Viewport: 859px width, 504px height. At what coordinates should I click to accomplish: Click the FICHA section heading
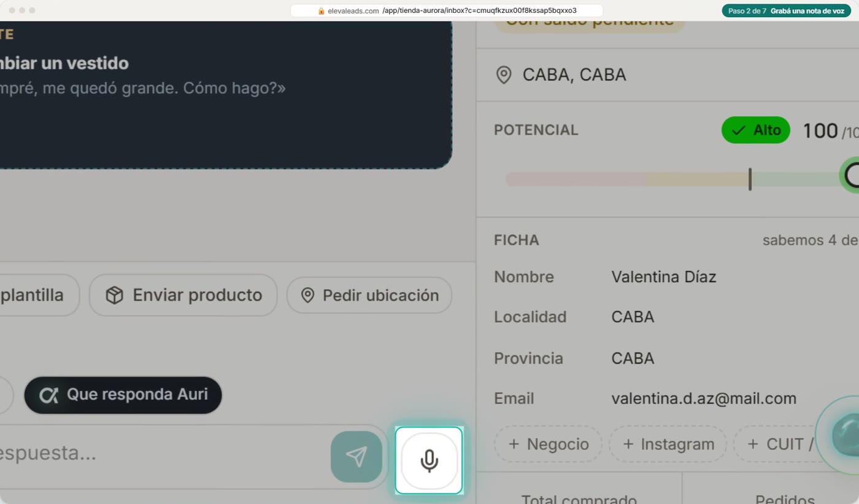517,240
